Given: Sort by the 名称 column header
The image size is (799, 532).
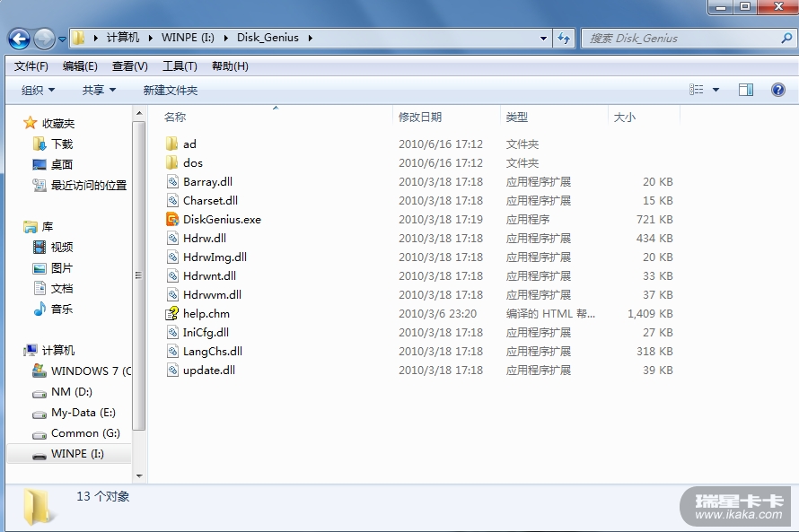Looking at the screenshot, I should pos(175,118).
